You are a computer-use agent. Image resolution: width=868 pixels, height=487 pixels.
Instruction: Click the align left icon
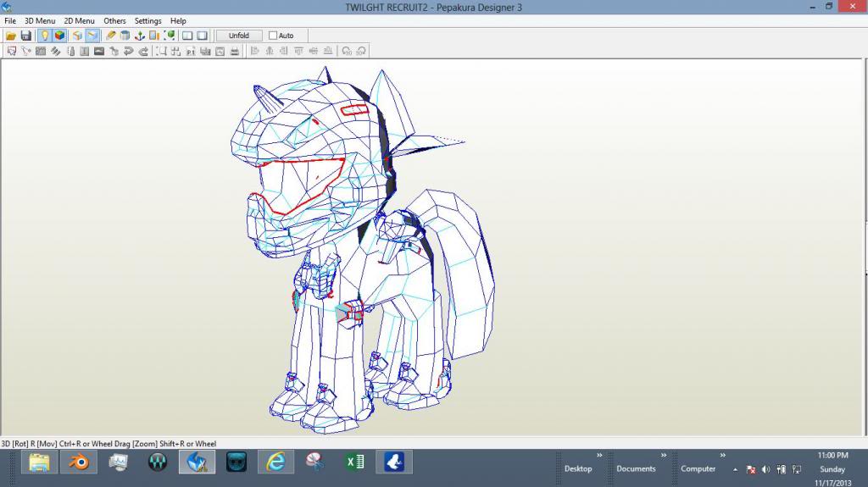[x=254, y=51]
